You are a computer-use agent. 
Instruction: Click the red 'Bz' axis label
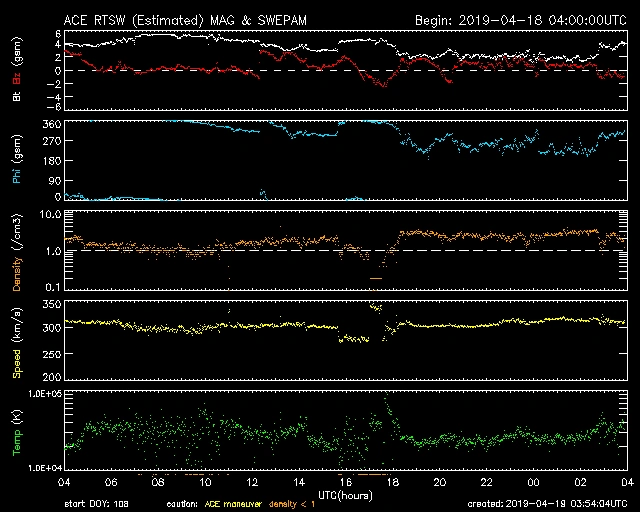click(17, 79)
